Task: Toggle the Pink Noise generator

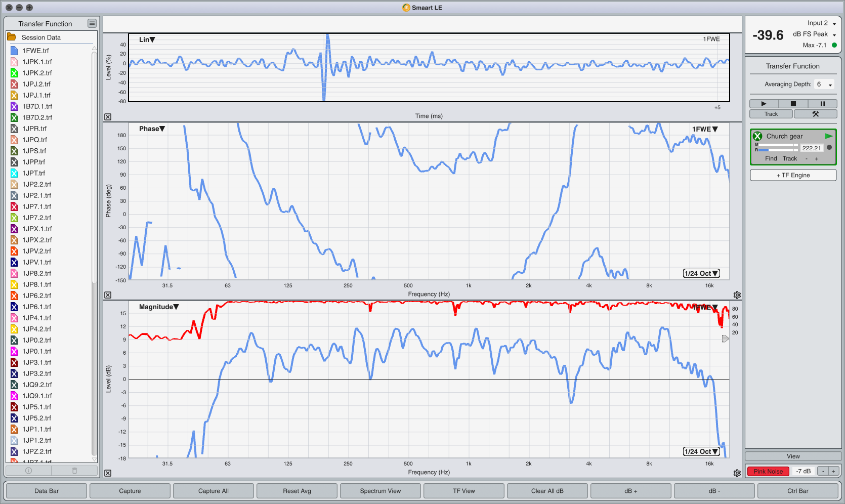Action: (x=768, y=471)
